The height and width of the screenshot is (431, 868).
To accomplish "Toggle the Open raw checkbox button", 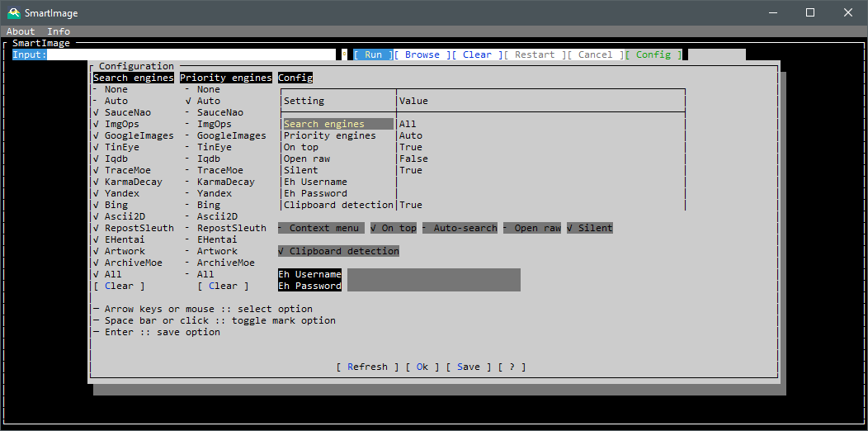I will (x=532, y=228).
